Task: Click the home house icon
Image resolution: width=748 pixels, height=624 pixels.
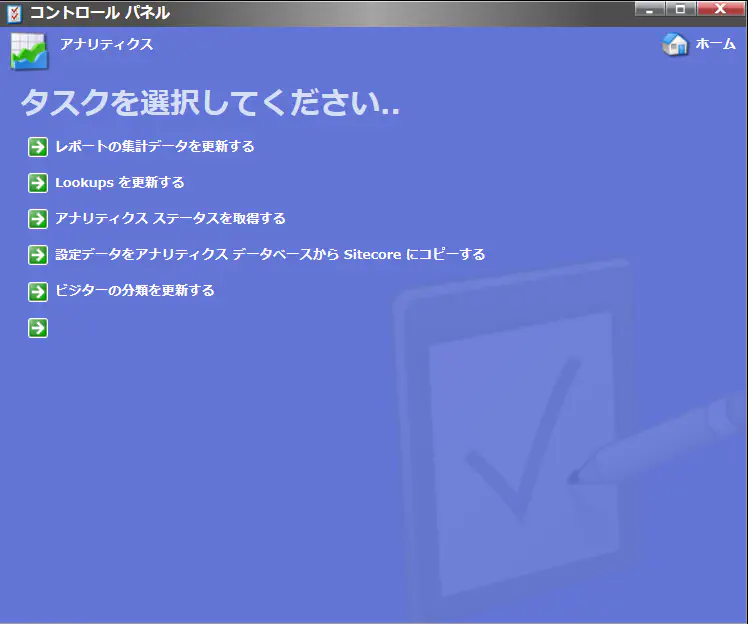Action: [675, 44]
